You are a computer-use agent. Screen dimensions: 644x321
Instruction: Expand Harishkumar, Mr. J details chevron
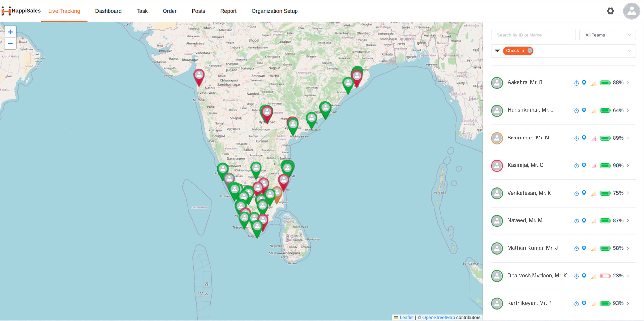[628, 110]
